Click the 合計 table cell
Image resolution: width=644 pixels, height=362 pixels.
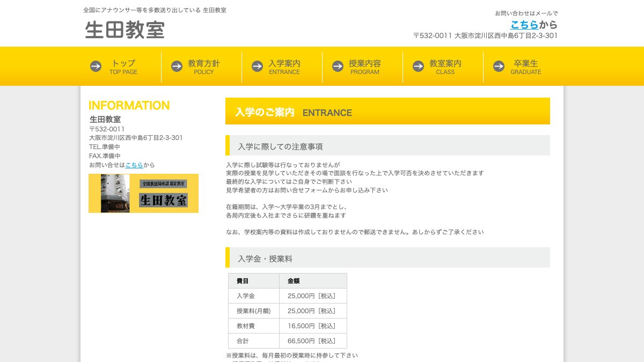pos(254,341)
